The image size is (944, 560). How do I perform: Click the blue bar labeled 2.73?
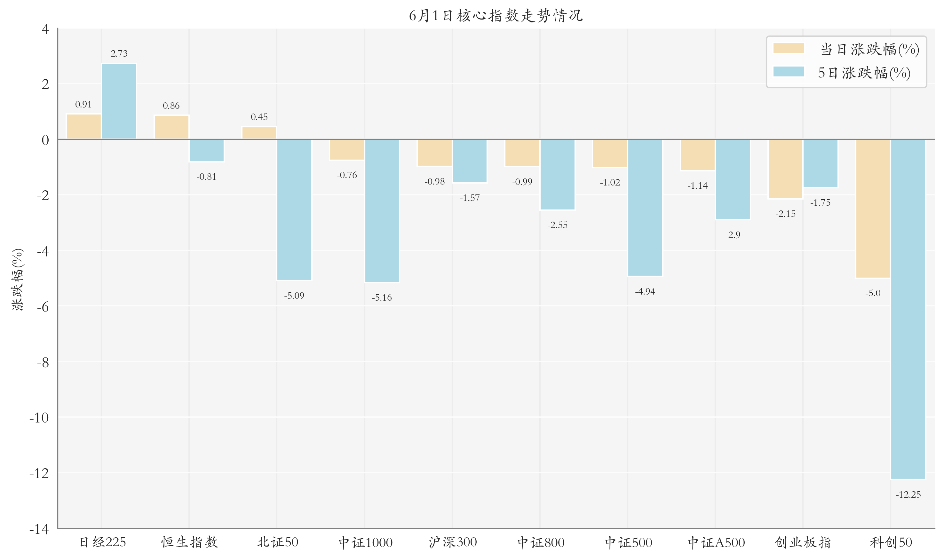(x=119, y=101)
